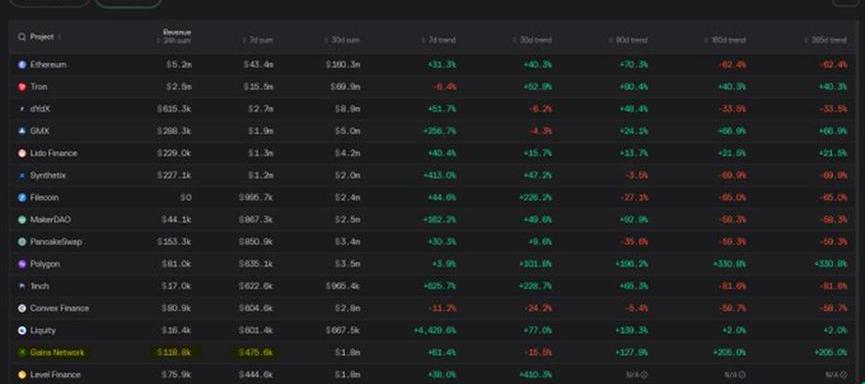Click the Tron logo icon

22,87
